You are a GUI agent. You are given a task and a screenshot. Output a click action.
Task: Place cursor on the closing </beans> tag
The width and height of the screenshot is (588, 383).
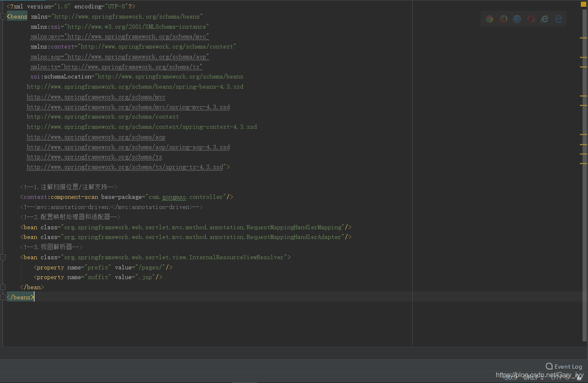[x=20, y=297]
